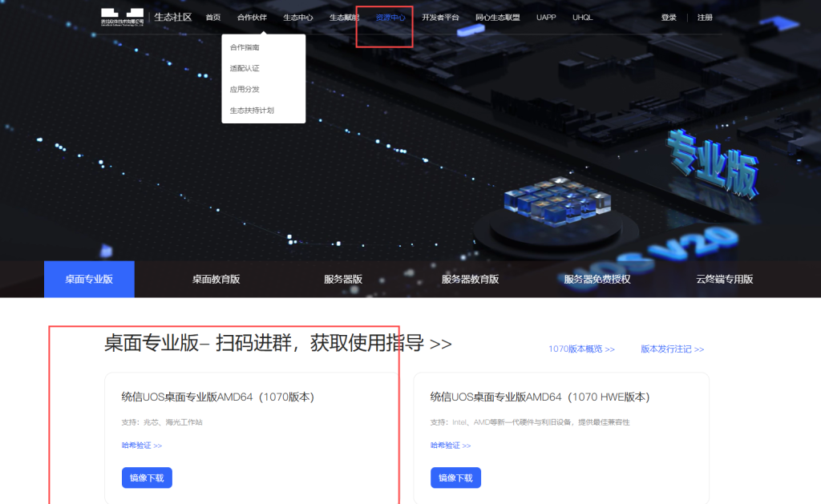Choose 适配认证 in the dropdown menu
This screenshot has height=504, width=821.
coord(245,68)
